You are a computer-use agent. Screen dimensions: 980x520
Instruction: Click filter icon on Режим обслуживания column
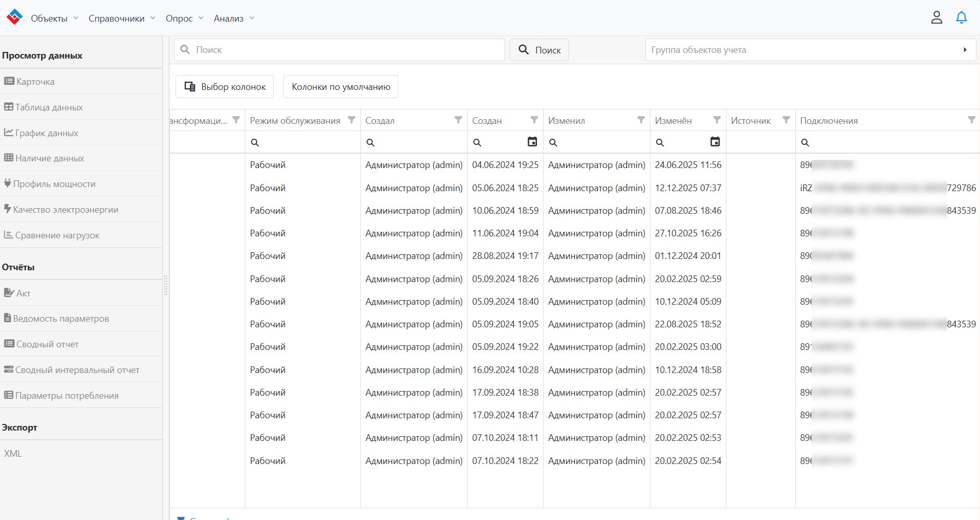(x=352, y=120)
